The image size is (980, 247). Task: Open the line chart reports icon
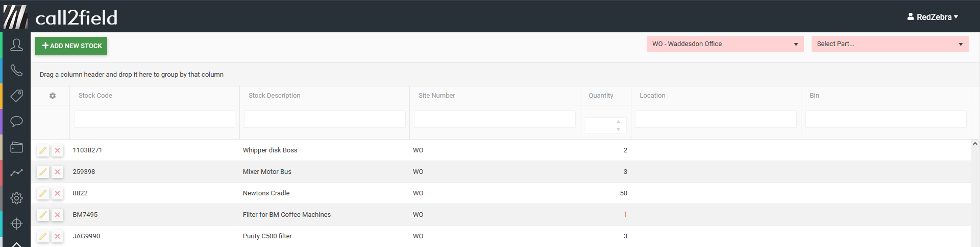click(x=16, y=173)
